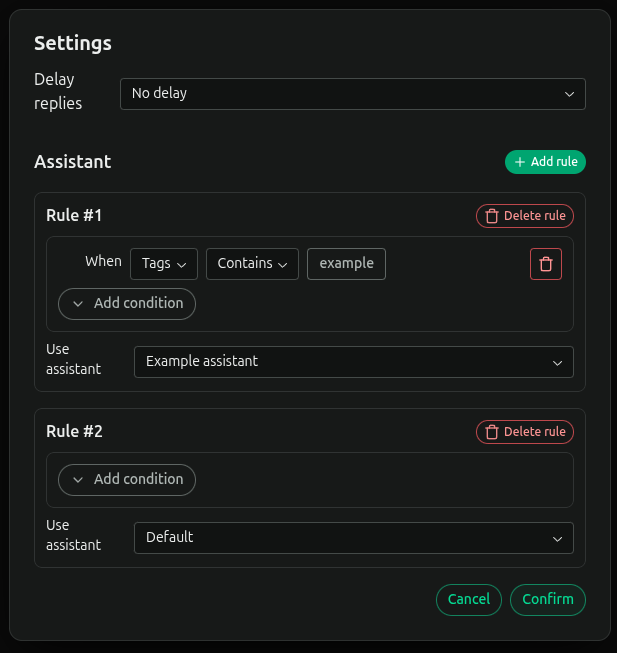Screen dimensions: 617x653
Task: Open the Tags condition field dropdown
Action: (x=164, y=264)
